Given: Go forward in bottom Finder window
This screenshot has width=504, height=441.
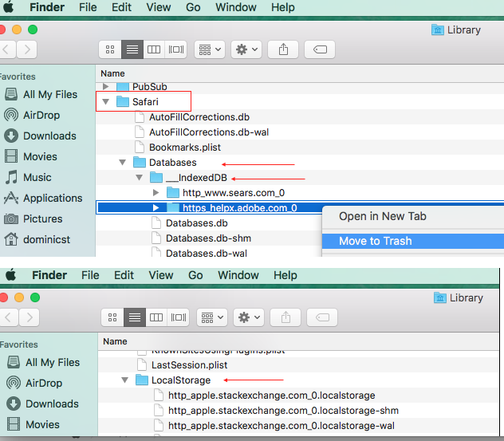Looking at the screenshot, I should point(30,317).
